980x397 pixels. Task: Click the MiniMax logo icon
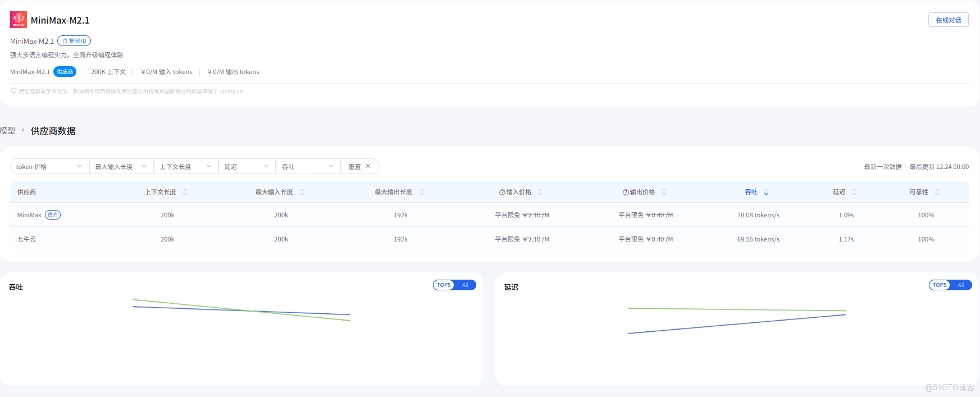click(18, 20)
